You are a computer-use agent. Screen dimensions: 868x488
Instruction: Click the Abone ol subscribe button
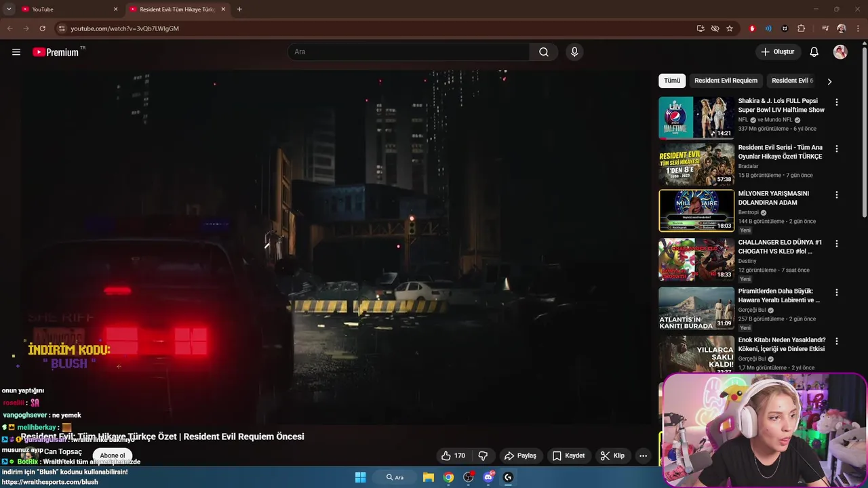pyautogui.click(x=113, y=455)
